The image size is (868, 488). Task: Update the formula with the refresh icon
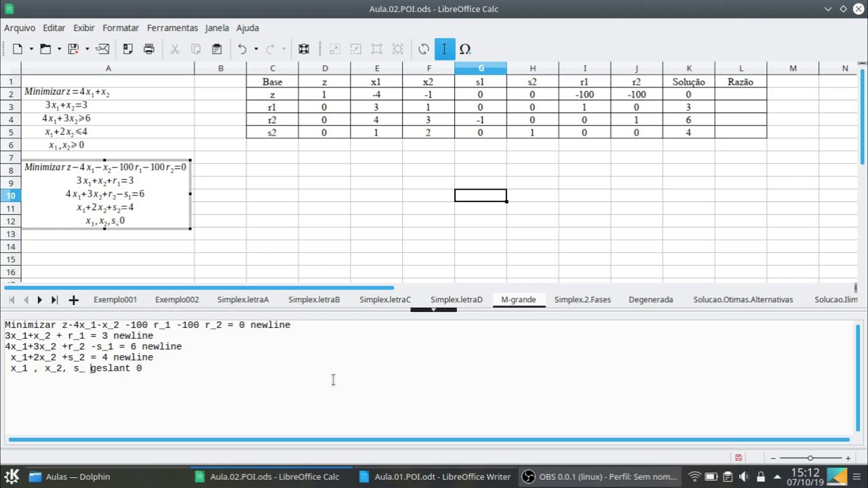[x=424, y=49]
